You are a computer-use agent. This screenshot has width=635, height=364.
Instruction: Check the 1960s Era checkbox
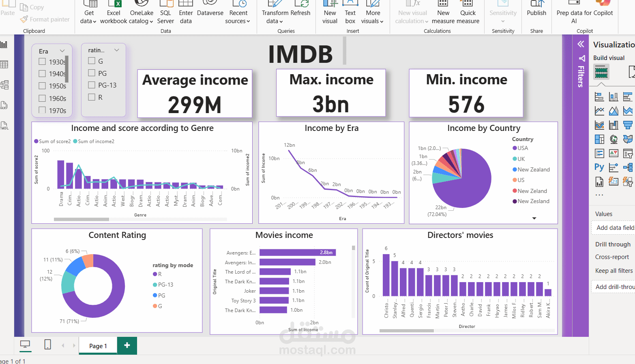point(42,98)
